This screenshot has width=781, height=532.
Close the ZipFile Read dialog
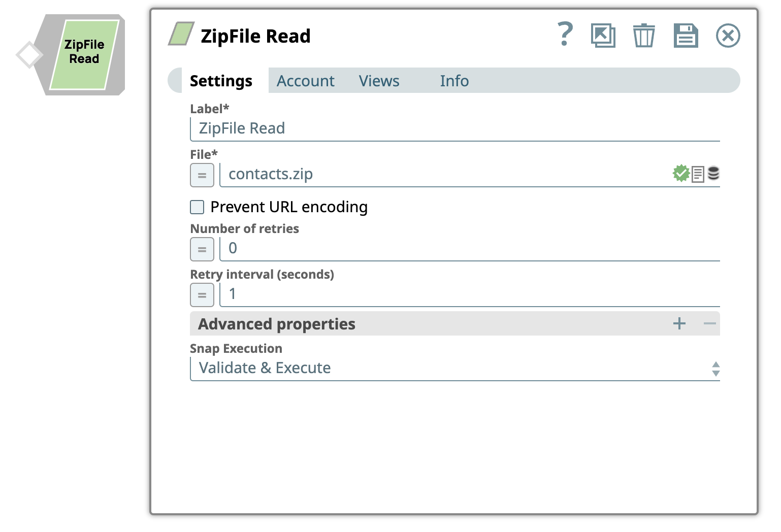coord(728,36)
